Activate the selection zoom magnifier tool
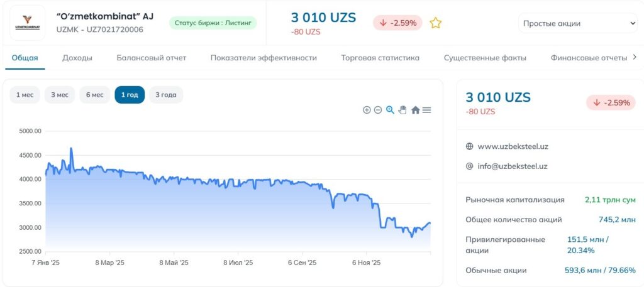 390,110
